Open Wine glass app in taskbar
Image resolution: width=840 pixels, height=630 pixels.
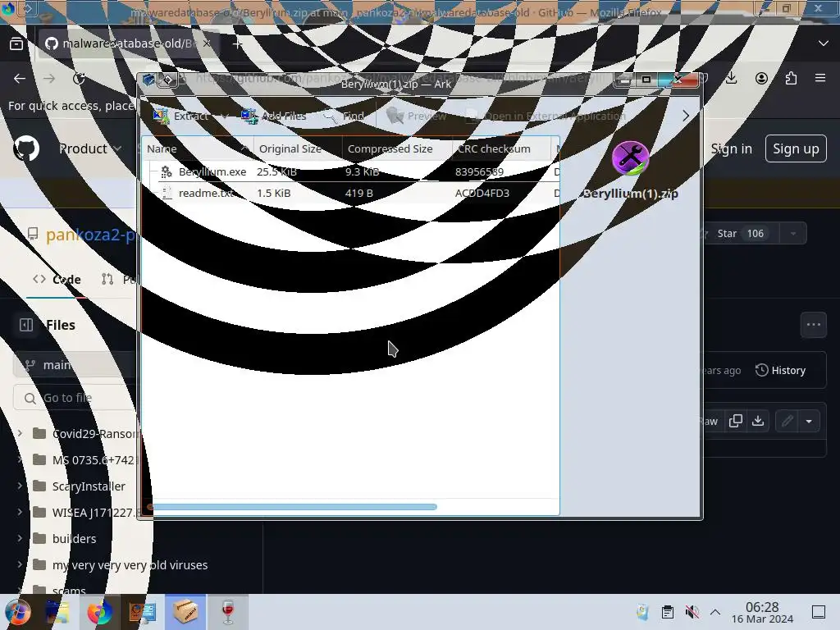point(228,612)
